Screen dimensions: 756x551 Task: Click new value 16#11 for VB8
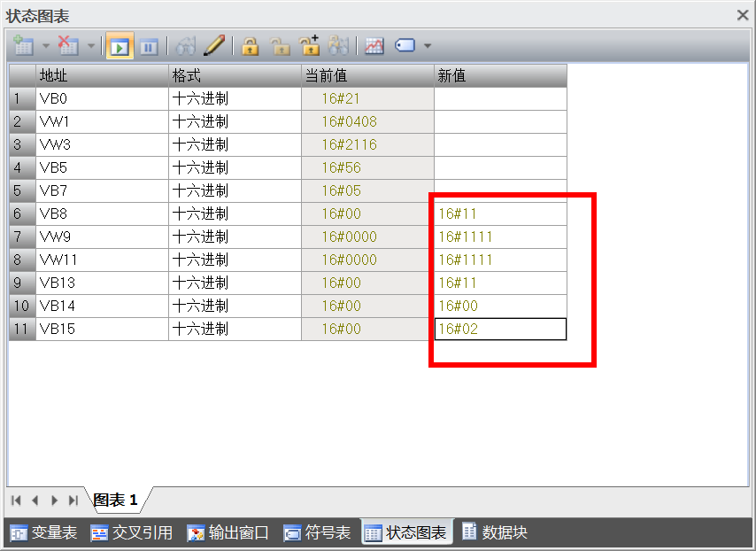point(500,213)
